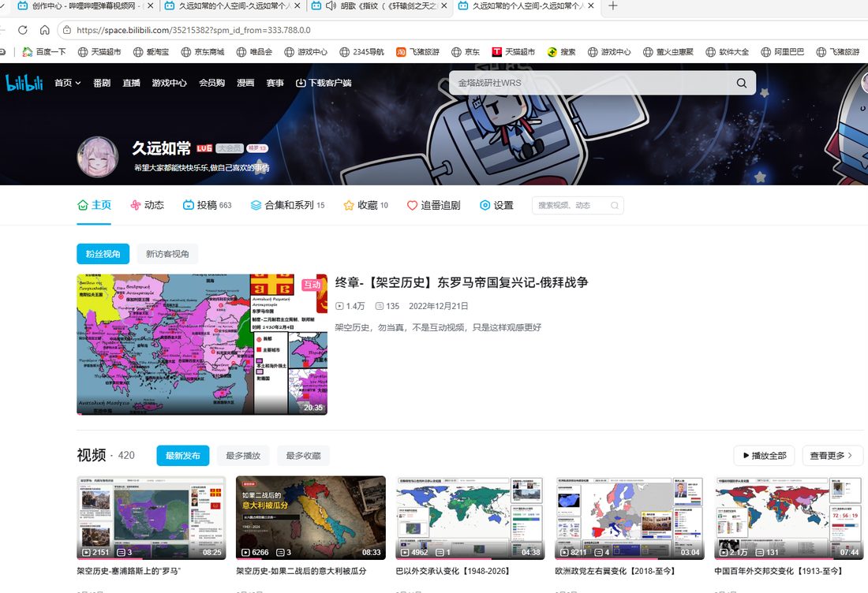Screen dimensions: 868x593
Task: Open the 设置 tab
Action: click(496, 205)
